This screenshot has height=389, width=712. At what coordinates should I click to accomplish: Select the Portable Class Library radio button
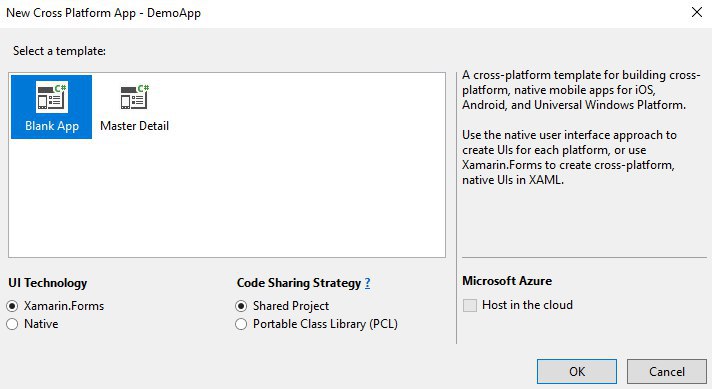241,324
